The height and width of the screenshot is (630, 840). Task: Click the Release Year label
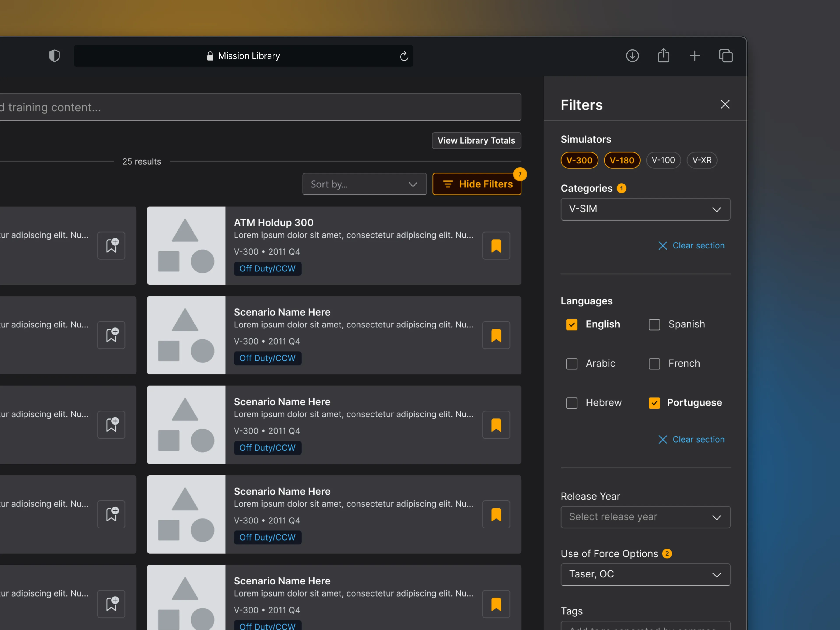click(x=590, y=496)
